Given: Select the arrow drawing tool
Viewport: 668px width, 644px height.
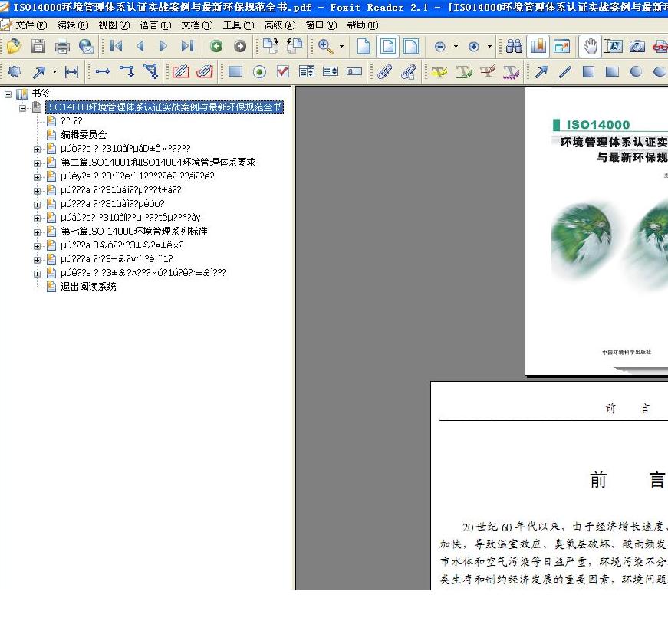Looking at the screenshot, I should tap(541, 72).
